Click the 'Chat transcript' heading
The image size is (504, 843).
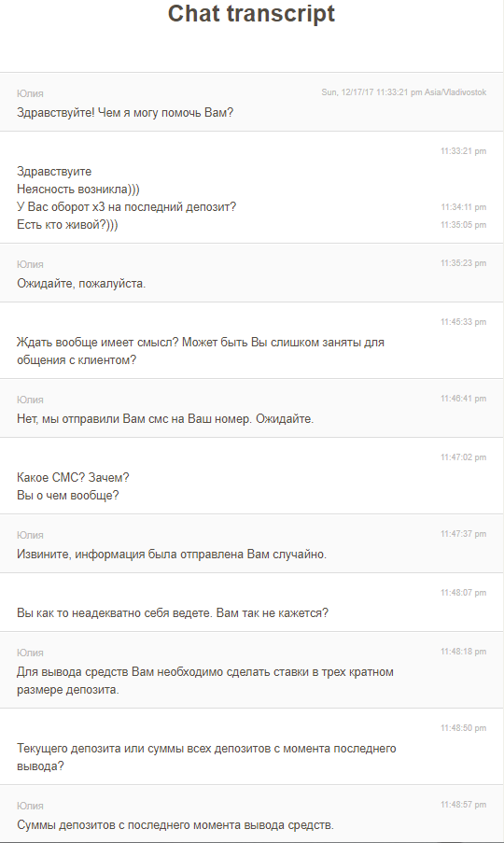251,13
